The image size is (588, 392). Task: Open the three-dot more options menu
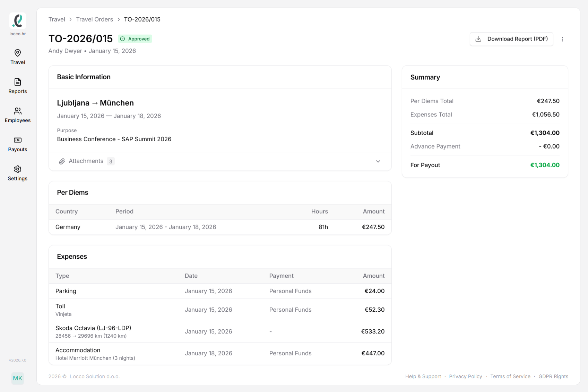pos(562,39)
